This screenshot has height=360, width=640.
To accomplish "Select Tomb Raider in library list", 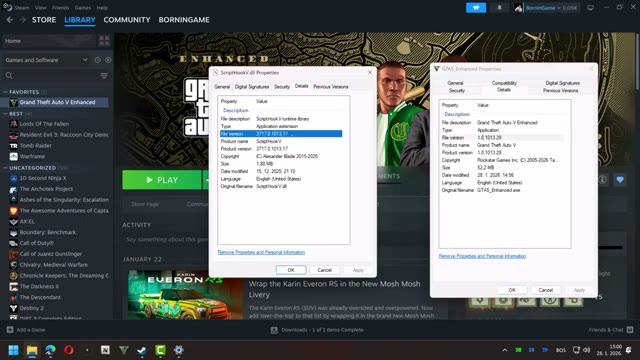I will coord(36,145).
